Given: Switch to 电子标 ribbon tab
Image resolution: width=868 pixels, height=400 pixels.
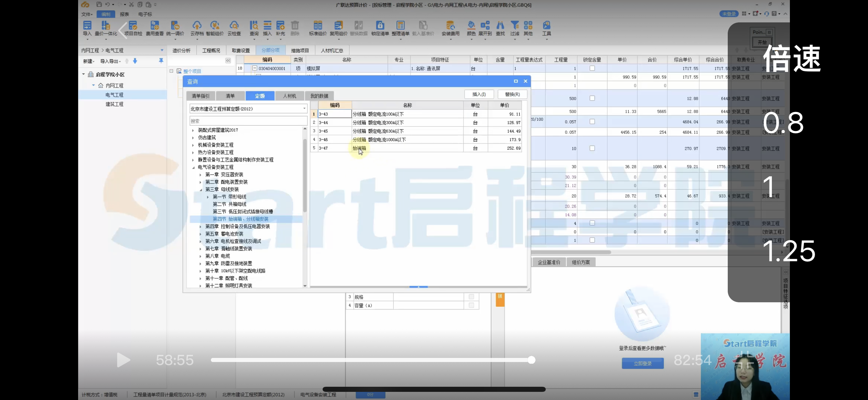Looking at the screenshot, I should [x=145, y=14].
